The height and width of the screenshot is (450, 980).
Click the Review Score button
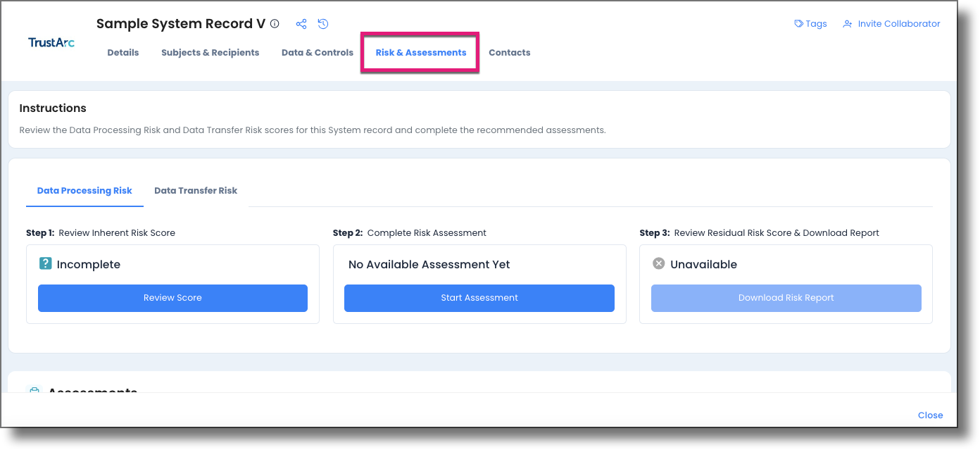point(172,298)
